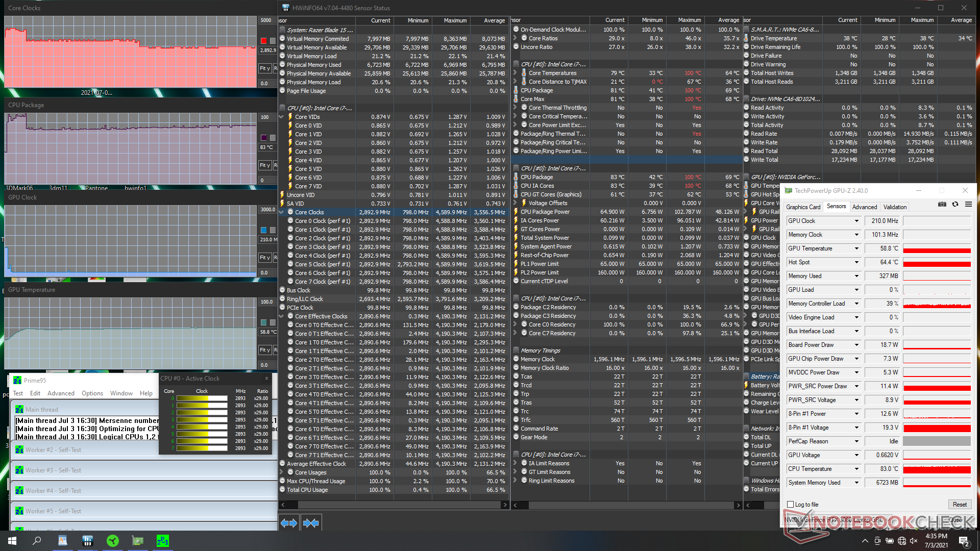This screenshot has height=551, width=980.
Task: Open the GPU-Z taskbar icon
Action: point(137,541)
